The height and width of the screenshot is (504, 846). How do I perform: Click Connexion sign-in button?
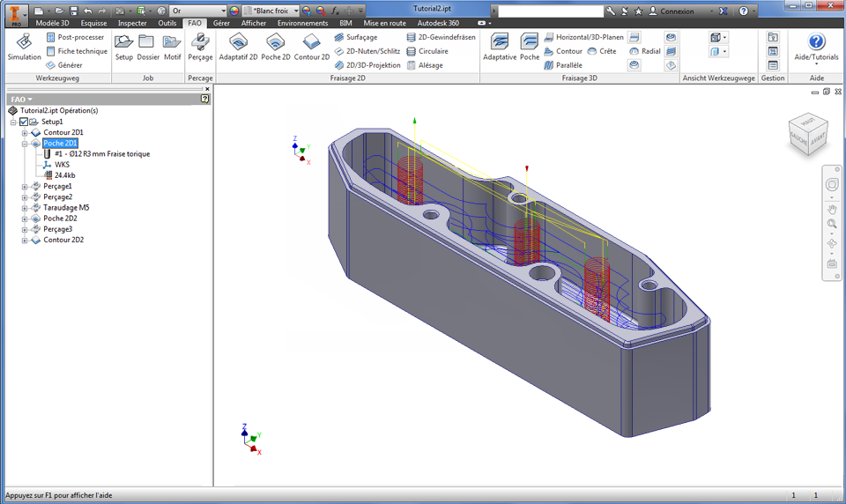672,11
